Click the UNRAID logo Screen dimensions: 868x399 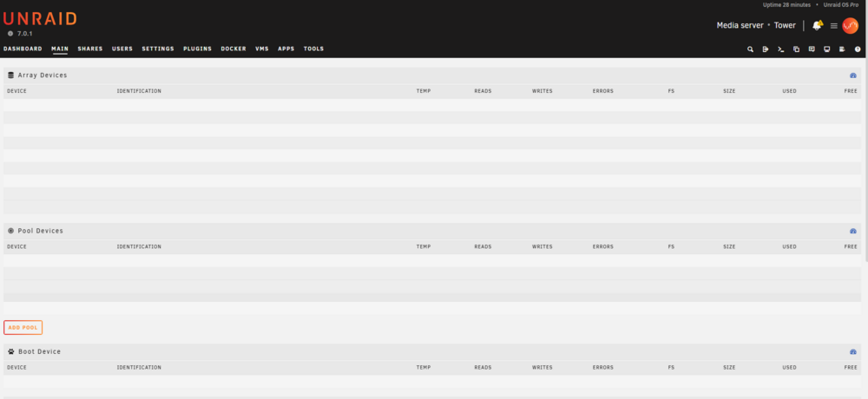point(40,19)
